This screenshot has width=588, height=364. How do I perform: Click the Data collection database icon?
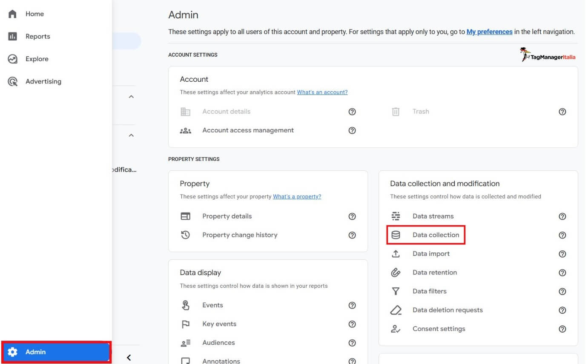point(396,235)
